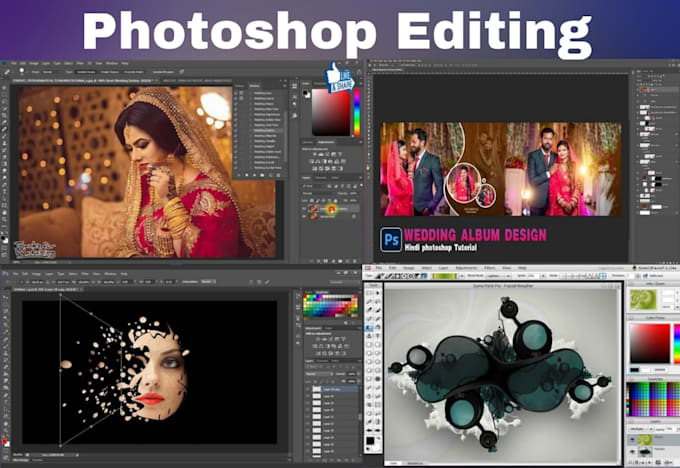Pick a color in the bridal window color field
Image resolution: width=680 pixels, height=468 pixels.
[x=331, y=112]
